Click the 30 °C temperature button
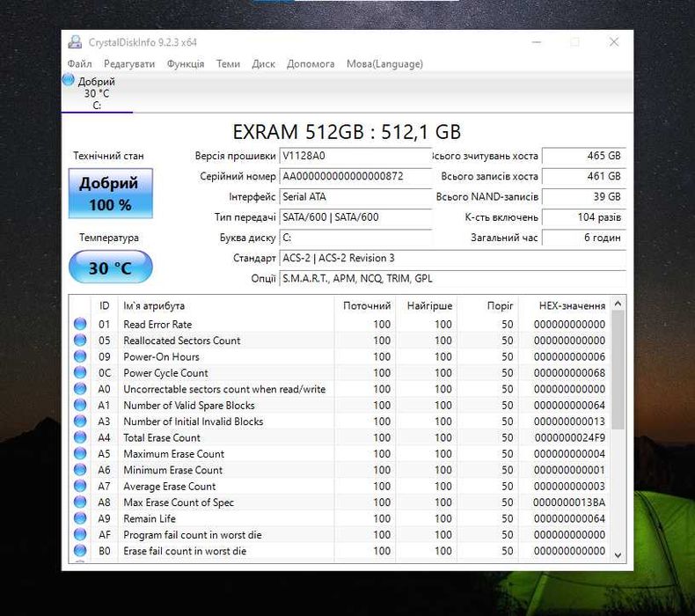Viewport: 695px width, 616px height. [110, 267]
